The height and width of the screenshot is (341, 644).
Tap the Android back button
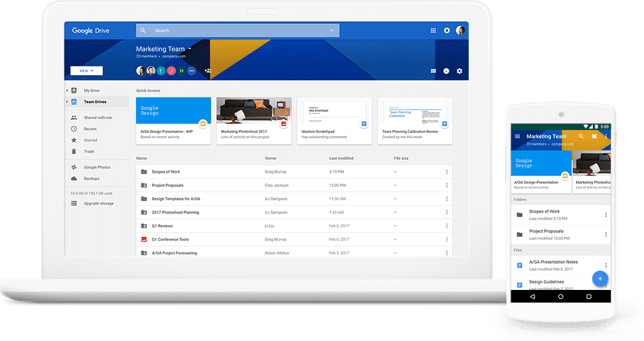532,297
